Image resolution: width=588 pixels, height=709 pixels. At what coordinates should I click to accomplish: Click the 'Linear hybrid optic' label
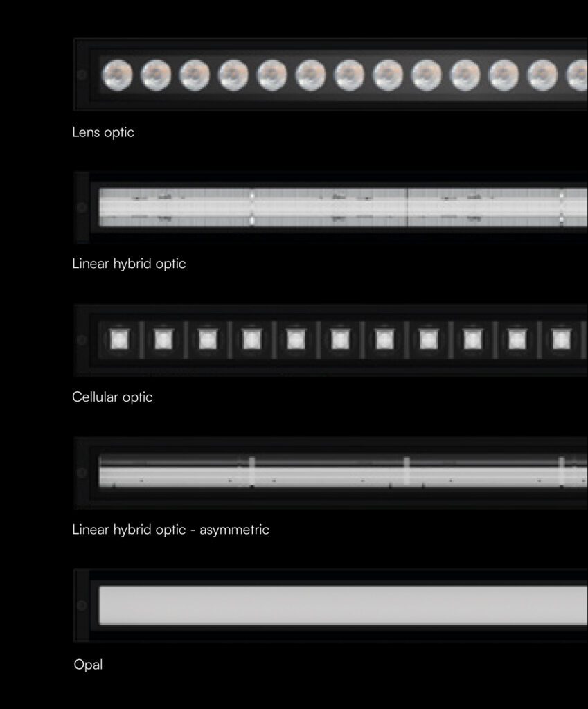tap(129, 264)
